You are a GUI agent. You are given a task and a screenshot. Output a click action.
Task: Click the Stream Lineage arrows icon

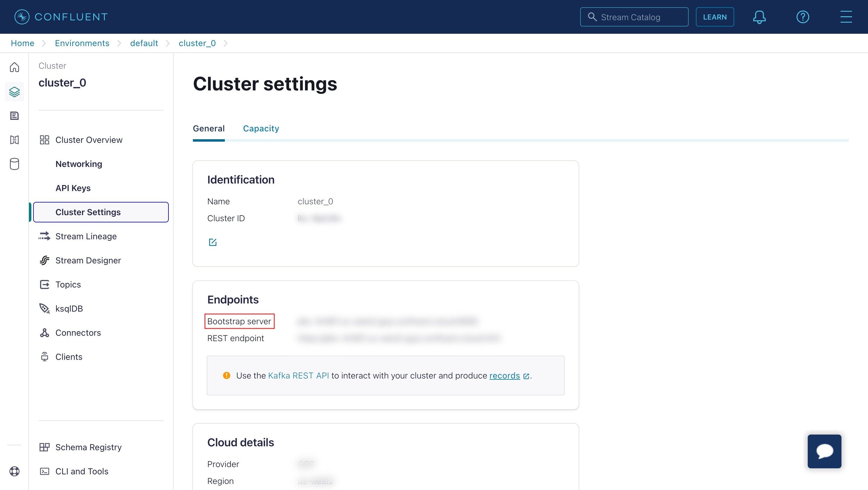click(45, 236)
